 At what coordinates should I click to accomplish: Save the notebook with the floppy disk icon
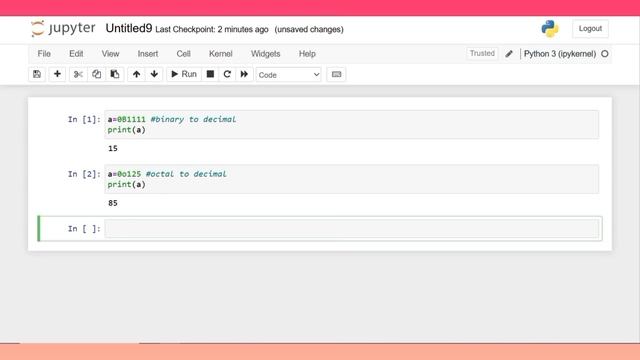[x=37, y=74]
